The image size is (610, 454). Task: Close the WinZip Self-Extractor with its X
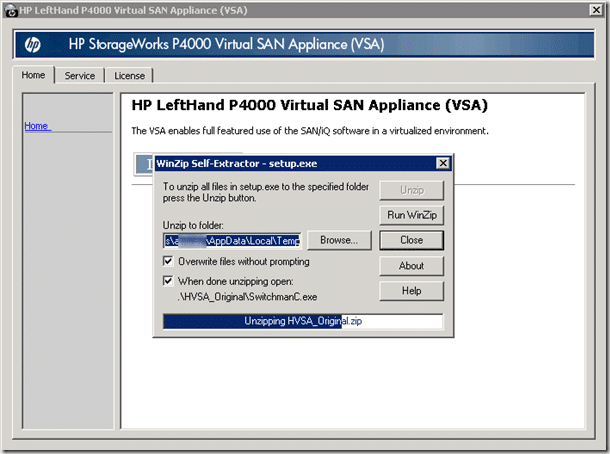pos(443,163)
